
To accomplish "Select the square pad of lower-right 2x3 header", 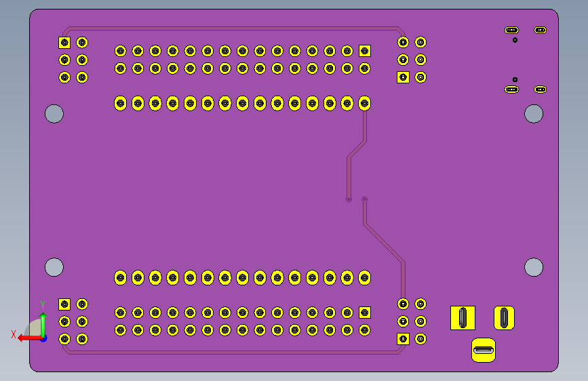I will [x=403, y=339].
